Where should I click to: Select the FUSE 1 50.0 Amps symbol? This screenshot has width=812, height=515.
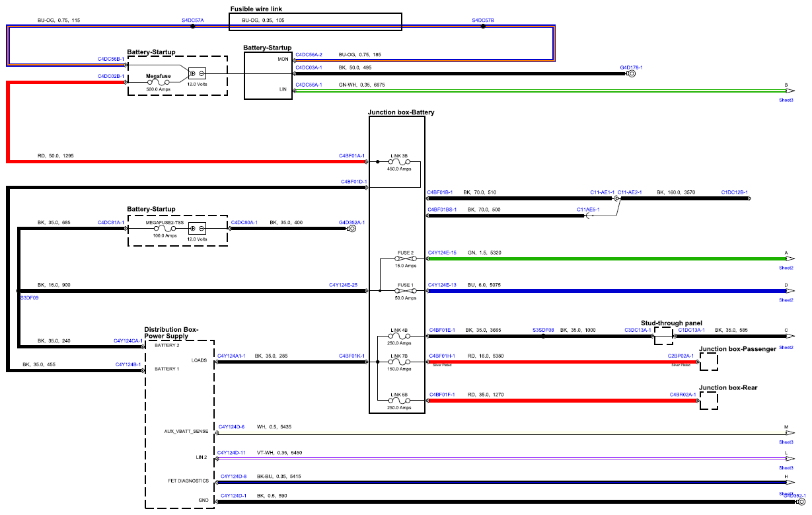point(405,290)
